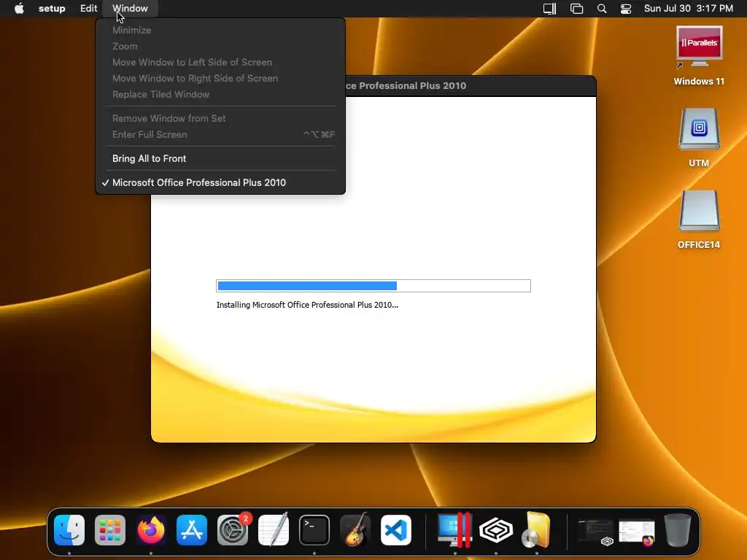Click Remove Window from Set entry

pyautogui.click(x=220, y=118)
